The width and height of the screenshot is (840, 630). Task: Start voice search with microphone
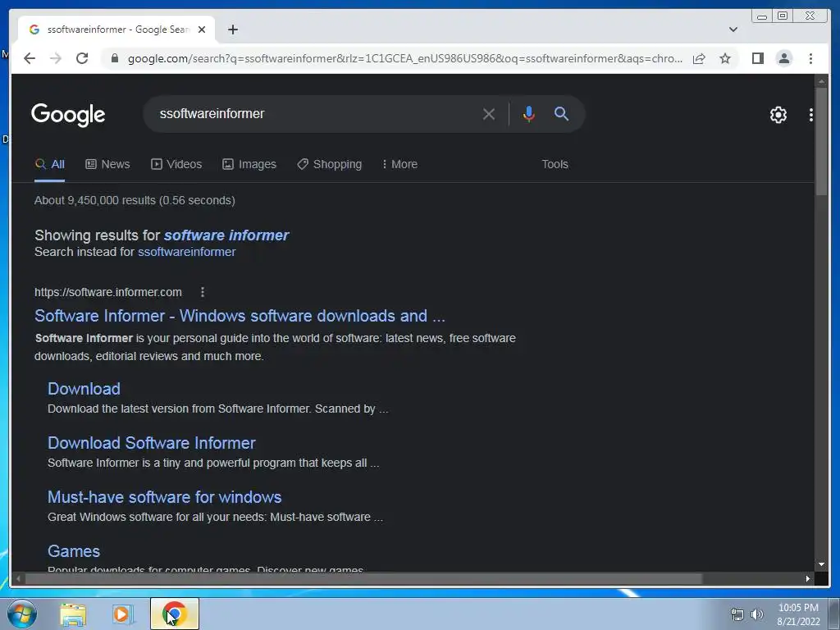[529, 113]
